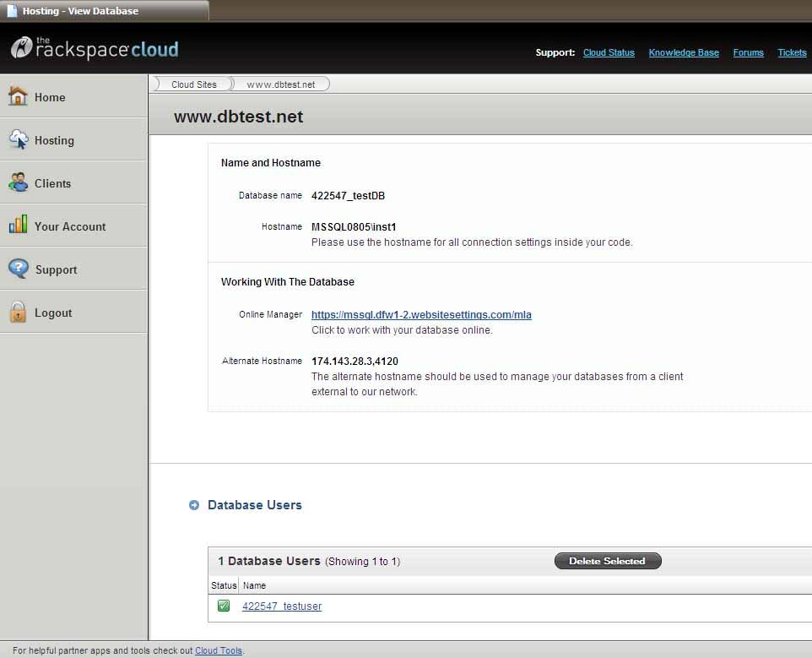Open the mssql.dfw1-2.websitesettings.com/mla link
Viewport: 812px width, 658px height.
point(421,314)
